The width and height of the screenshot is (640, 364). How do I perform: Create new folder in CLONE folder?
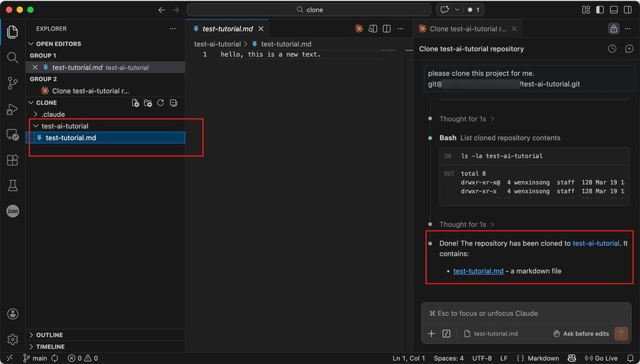tap(148, 103)
